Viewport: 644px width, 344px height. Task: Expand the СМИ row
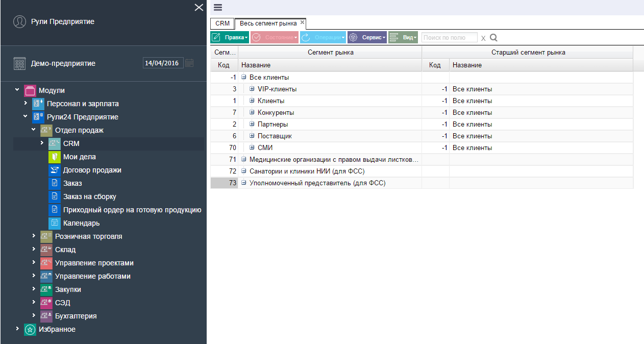pyautogui.click(x=252, y=148)
